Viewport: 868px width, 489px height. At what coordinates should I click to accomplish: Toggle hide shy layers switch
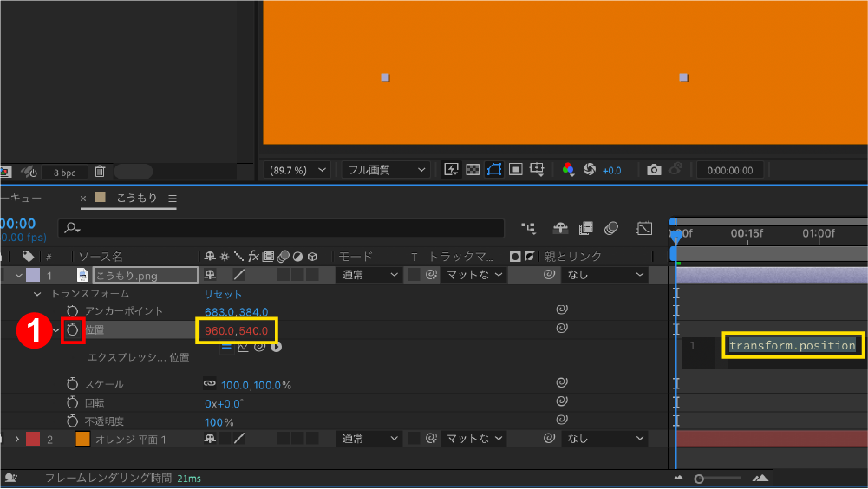pos(560,228)
